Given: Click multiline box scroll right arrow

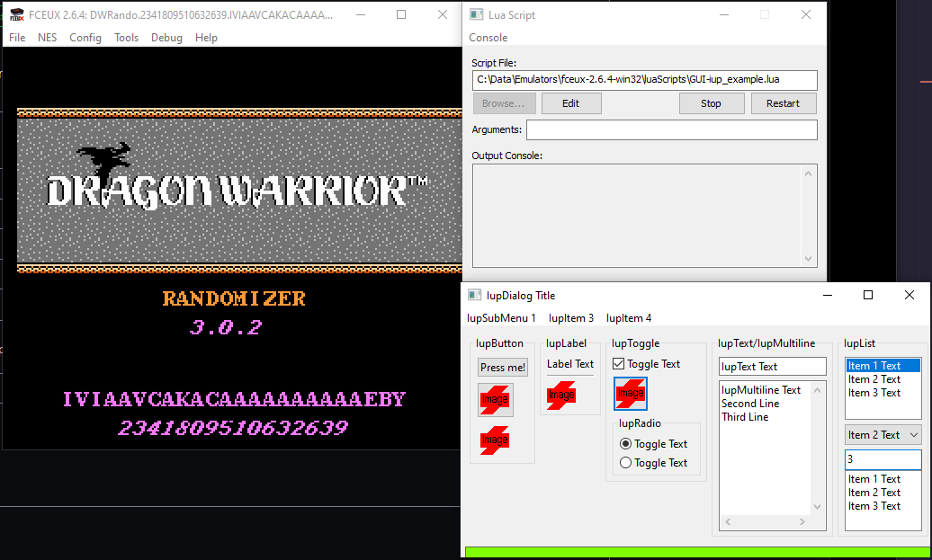Looking at the screenshot, I should click(x=802, y=521).
